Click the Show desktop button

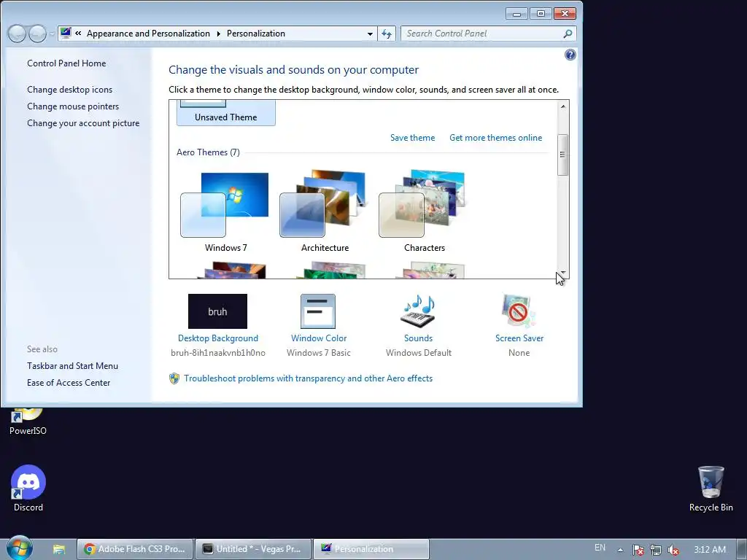pyautogui.click(x=742, y=549)
